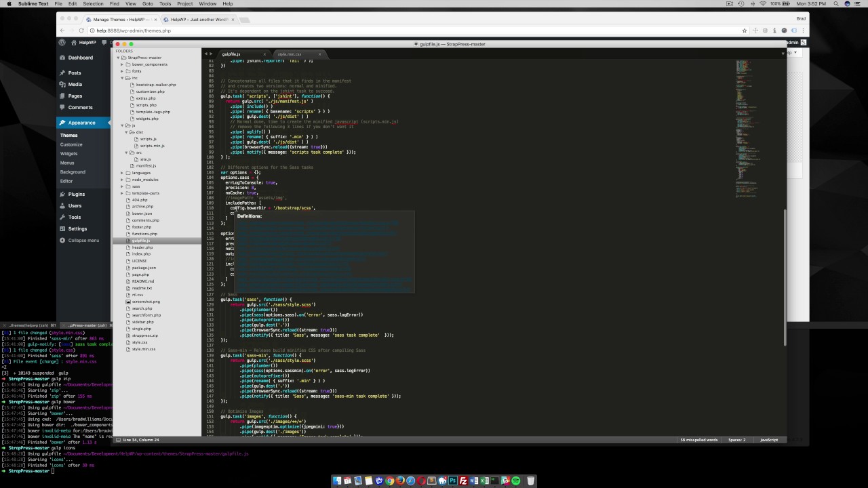Open the Users icon in WordPress sidebar

click(x=62, y=205)
